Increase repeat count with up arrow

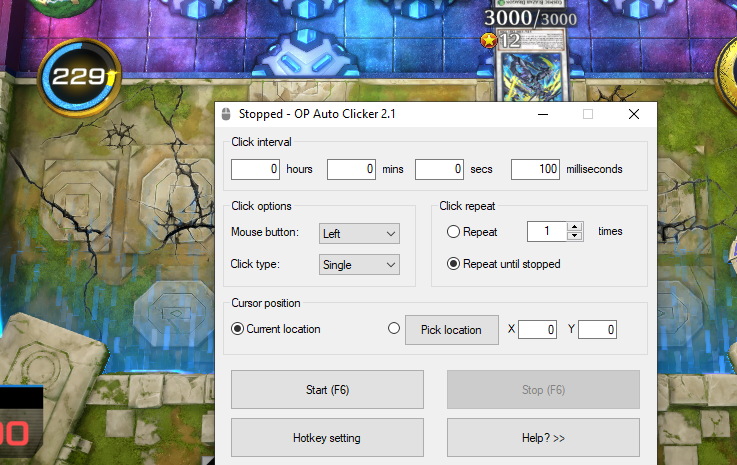(574, 227)
